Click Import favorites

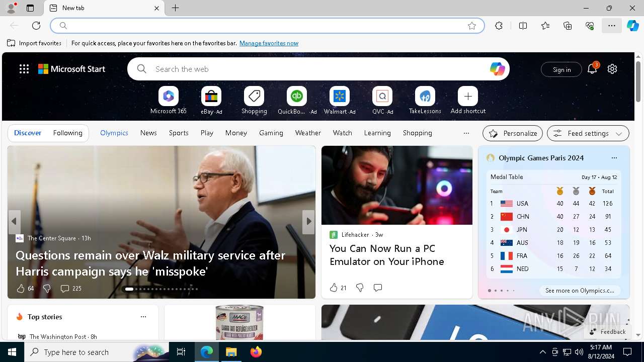tap(34, 43)
